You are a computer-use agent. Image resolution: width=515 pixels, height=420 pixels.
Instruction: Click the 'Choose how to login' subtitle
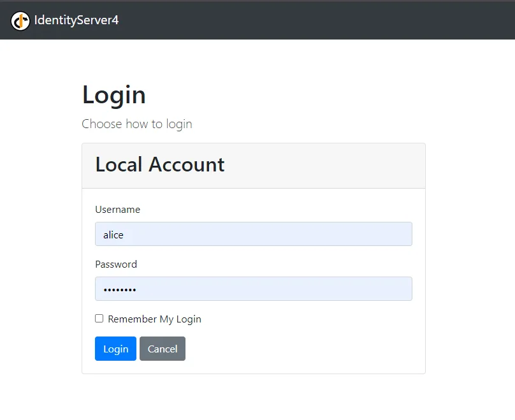click(137, 124)
